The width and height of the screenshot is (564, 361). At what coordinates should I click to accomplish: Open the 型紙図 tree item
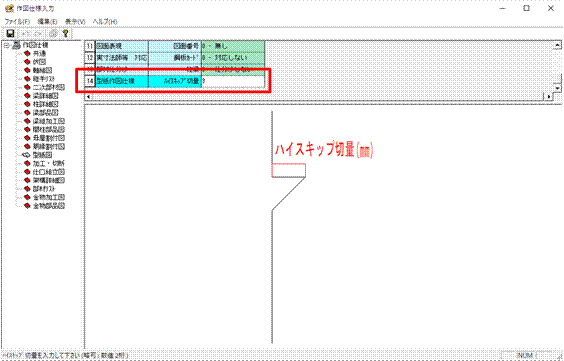[42, 155]
